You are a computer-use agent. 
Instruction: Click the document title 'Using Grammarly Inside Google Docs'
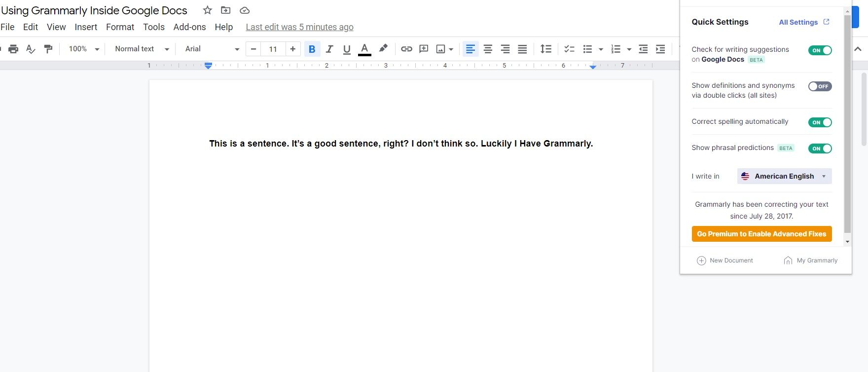point(94,10)
